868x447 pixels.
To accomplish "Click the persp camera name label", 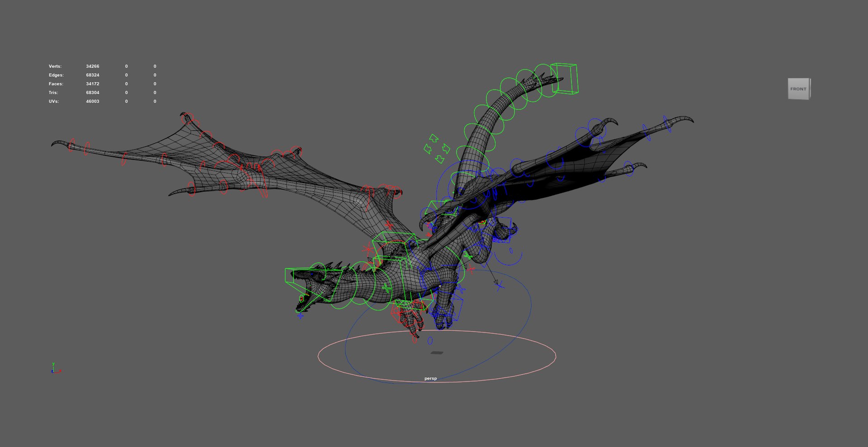I will (430, 378).
